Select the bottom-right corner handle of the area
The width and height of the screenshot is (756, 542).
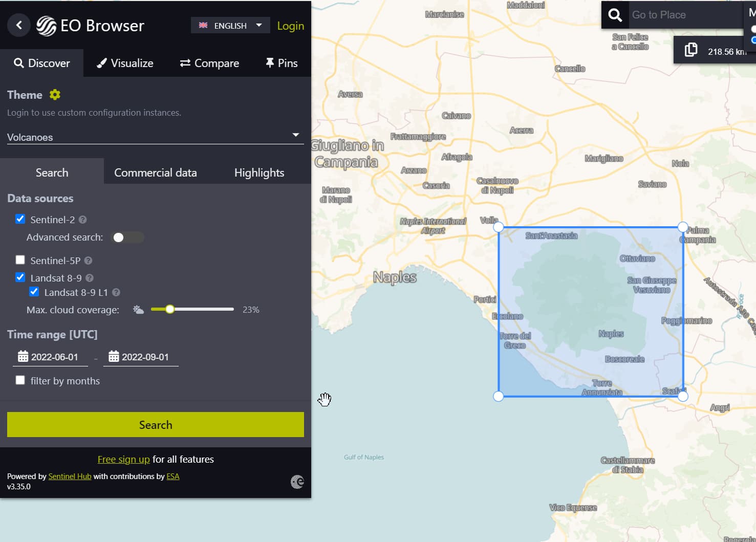click(x=683, y=396)
